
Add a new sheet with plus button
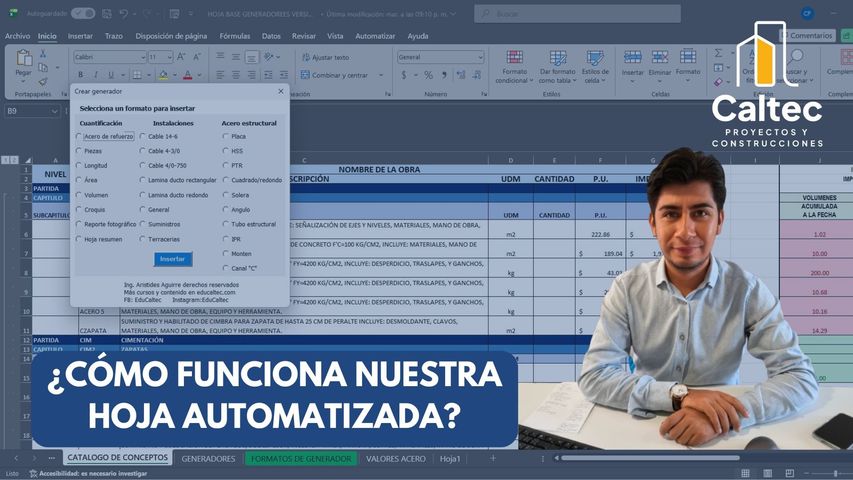point(493,459)
